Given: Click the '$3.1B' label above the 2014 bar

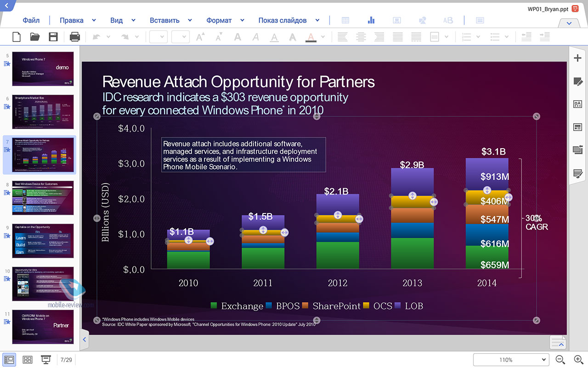Looking at the screenshot, I should click(x=493, y=151).
